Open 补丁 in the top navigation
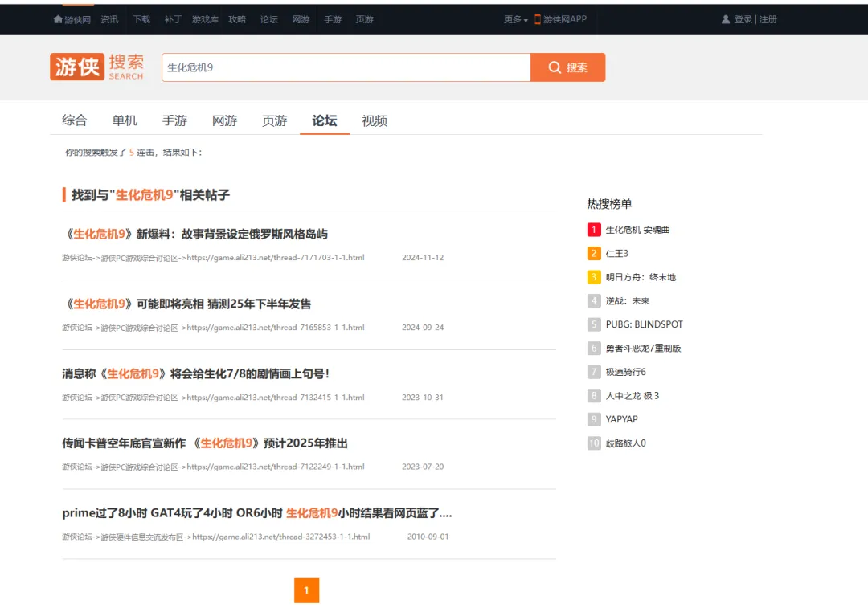868x608 pixels. coord(174,19)
